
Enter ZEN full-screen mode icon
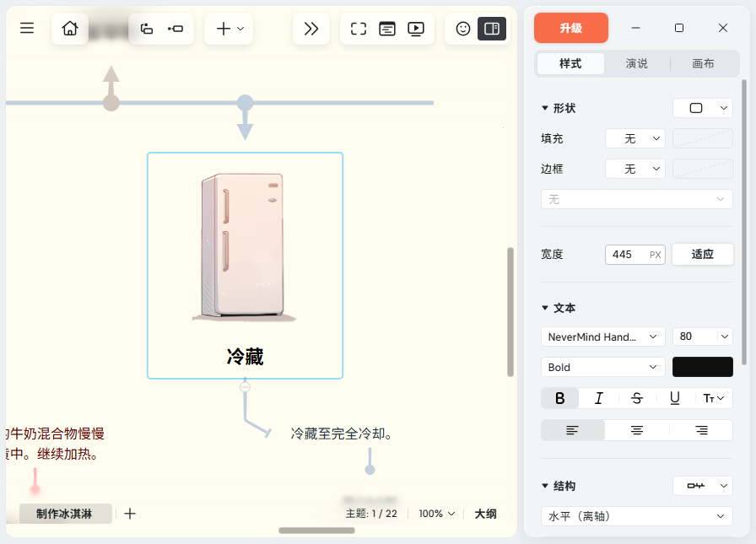(359, 29)
